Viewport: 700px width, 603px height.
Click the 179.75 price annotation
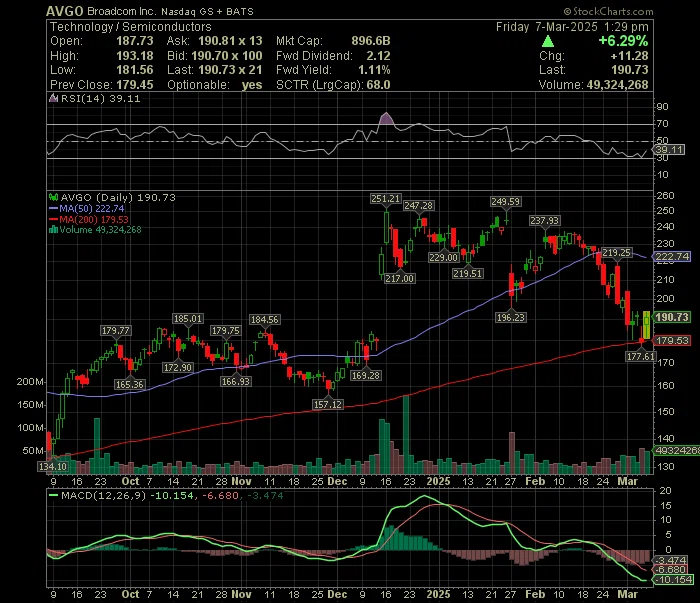pos(226,331)
